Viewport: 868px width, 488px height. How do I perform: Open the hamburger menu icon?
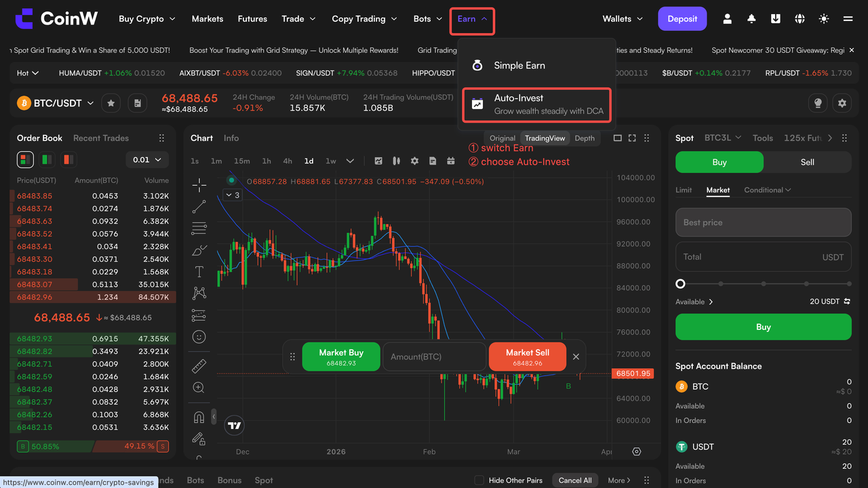[x=848, y=19]
